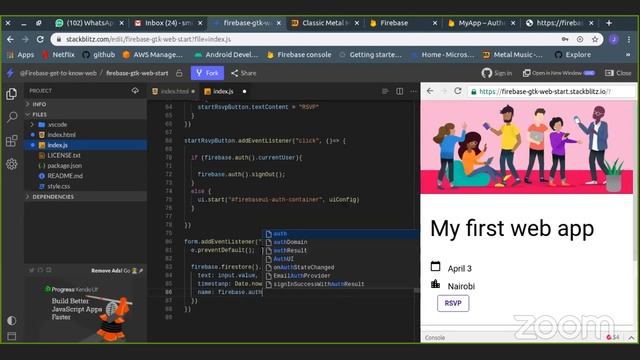Reload the preview pane
This screenshot has height=360, width=640.
click(458, 91)
